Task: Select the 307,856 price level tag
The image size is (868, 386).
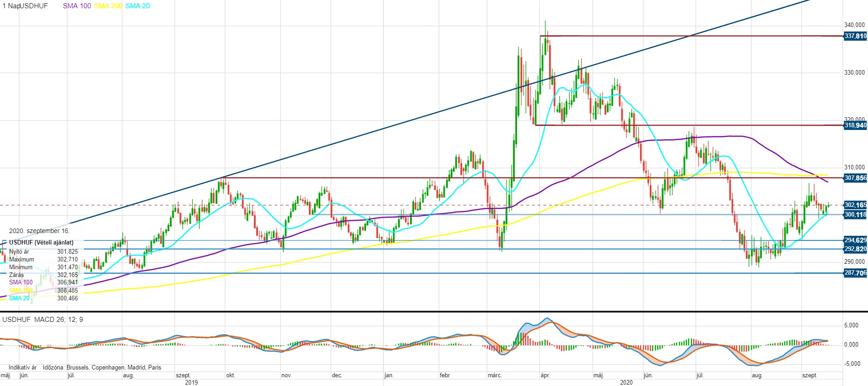Action: point(855,178)
